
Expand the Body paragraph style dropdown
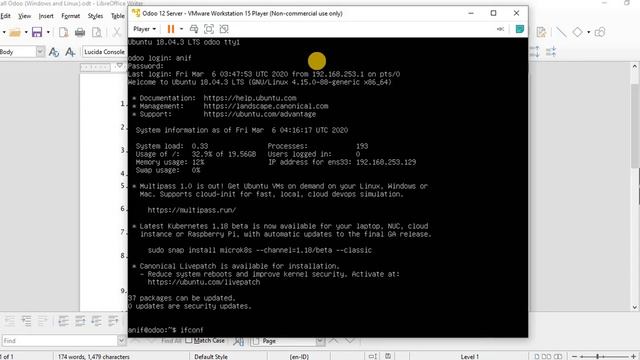[x=40, y=52]
